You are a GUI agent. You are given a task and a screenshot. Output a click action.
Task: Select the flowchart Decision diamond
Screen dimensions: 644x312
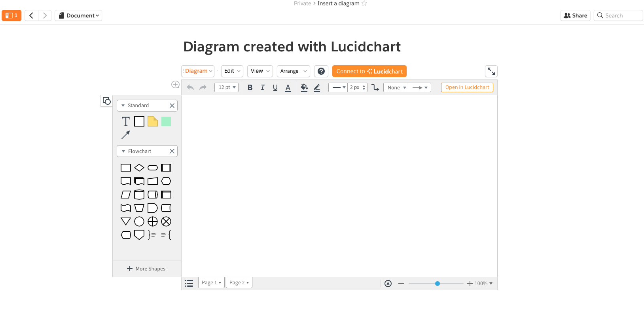139,168
